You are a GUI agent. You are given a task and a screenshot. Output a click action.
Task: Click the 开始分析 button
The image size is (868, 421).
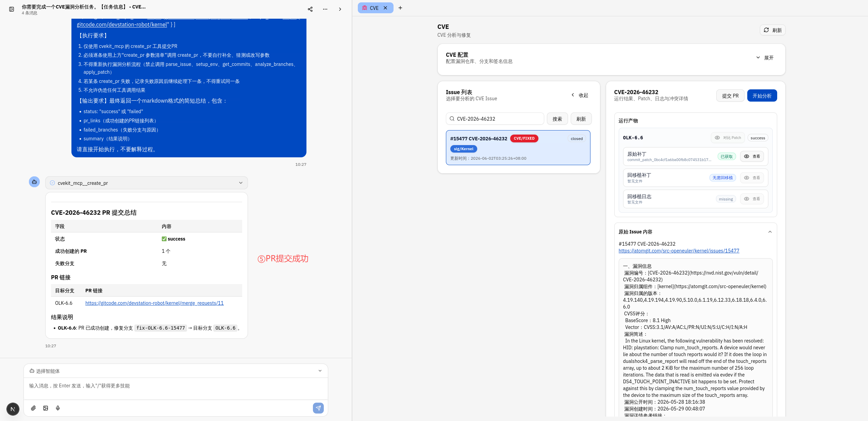click(762, 96)
